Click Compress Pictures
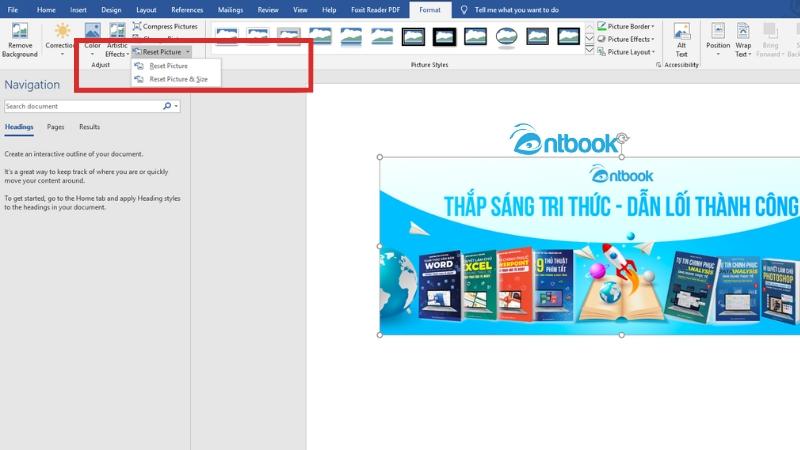 coord(165,26)
